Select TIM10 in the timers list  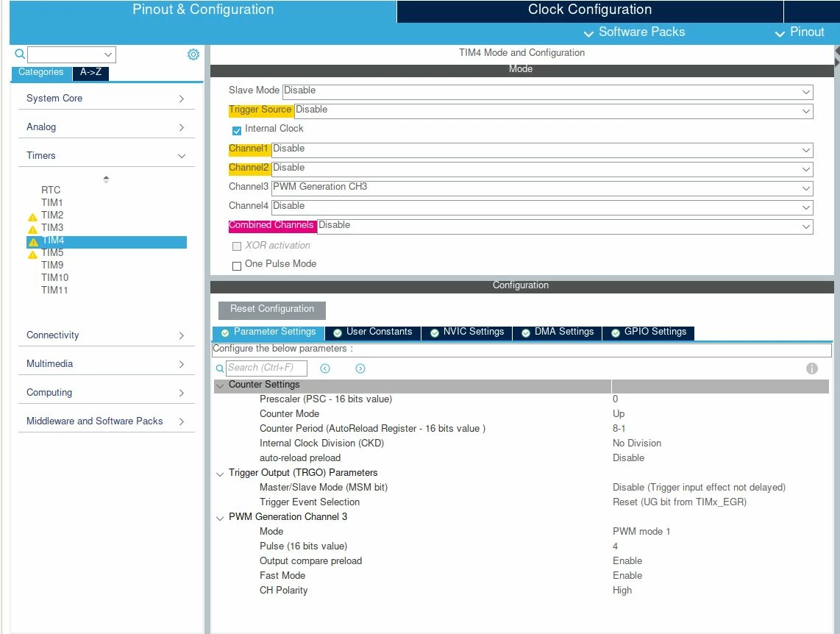pyautogui.click(x=54, y=277)
